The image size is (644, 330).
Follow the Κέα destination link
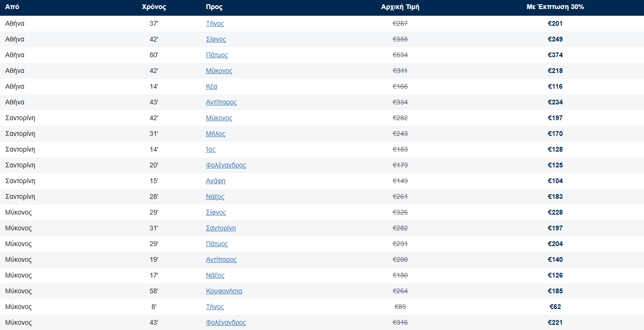click(x=211, y=86)
